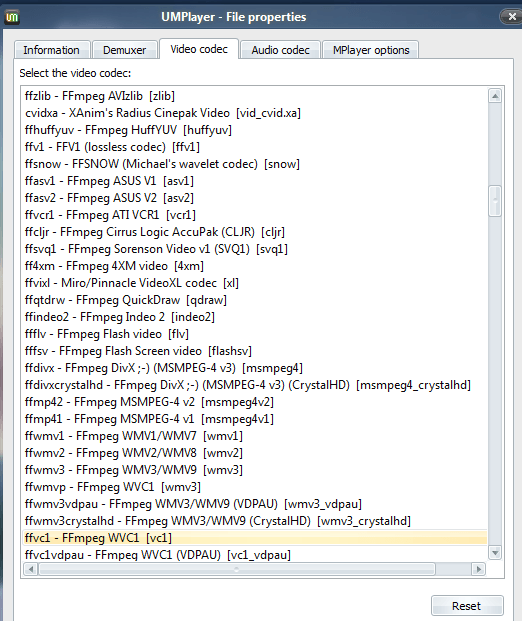Screen dimensions: 522x621
Task: Select ffmp41 - FFmpeg MSMPEG-4 v1
Action: 149,419
